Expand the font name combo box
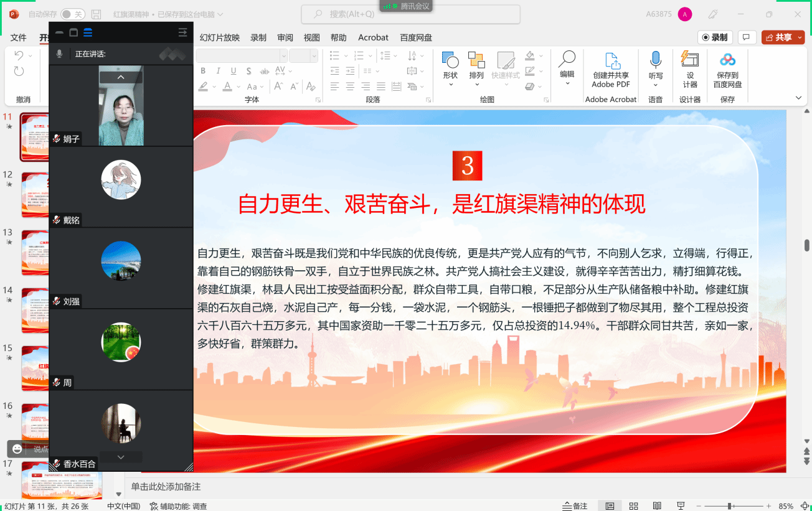 click(283, 56)
